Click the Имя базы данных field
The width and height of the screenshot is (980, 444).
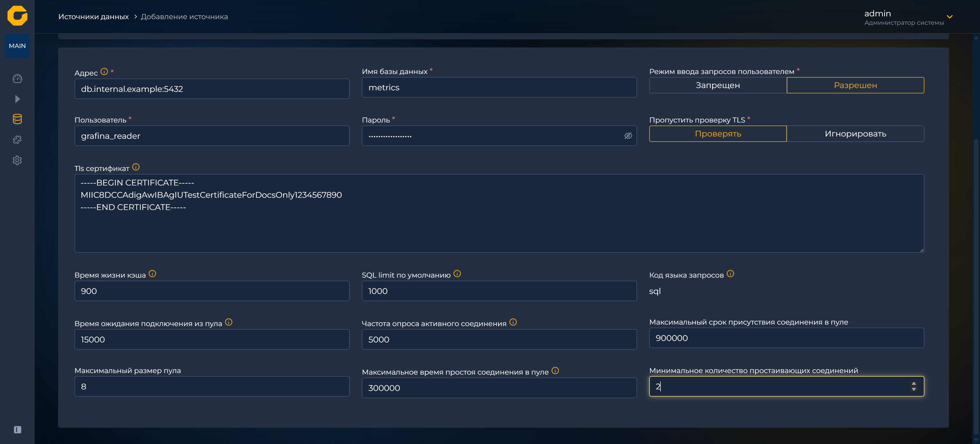499,87
